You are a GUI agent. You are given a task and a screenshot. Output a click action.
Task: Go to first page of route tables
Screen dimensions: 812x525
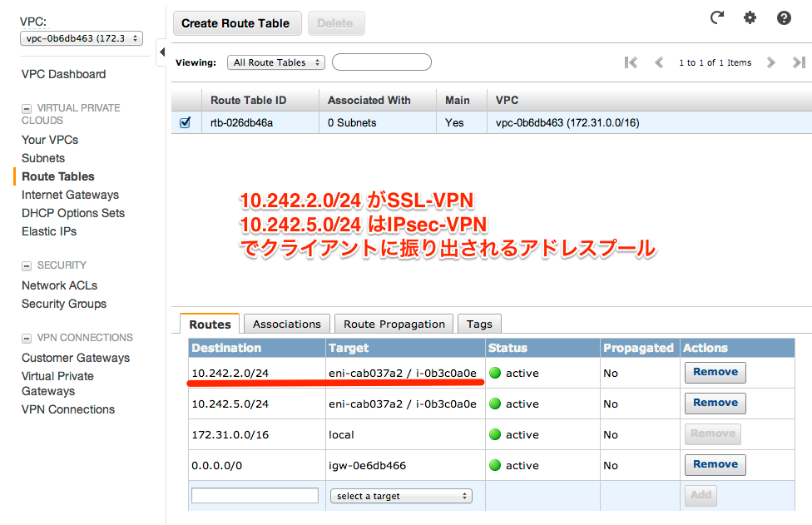coord(631,62)
